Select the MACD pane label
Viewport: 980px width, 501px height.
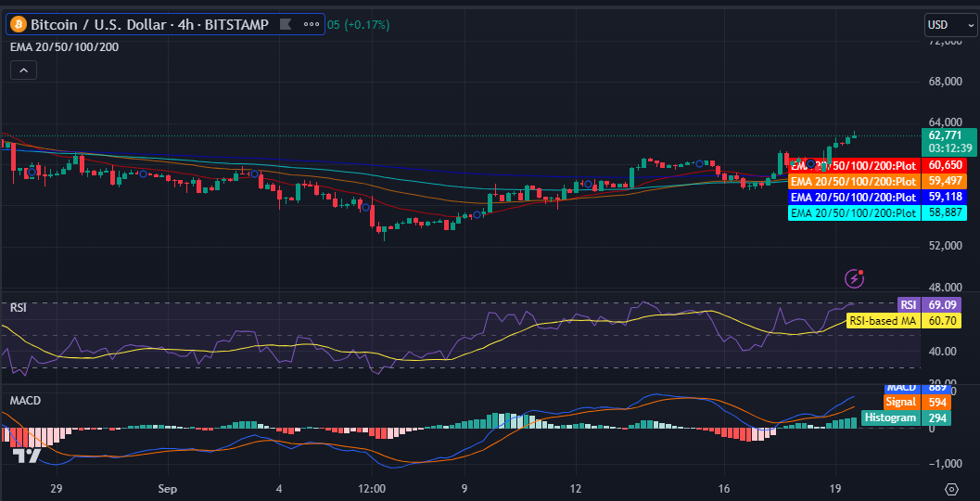pos(24,400)
